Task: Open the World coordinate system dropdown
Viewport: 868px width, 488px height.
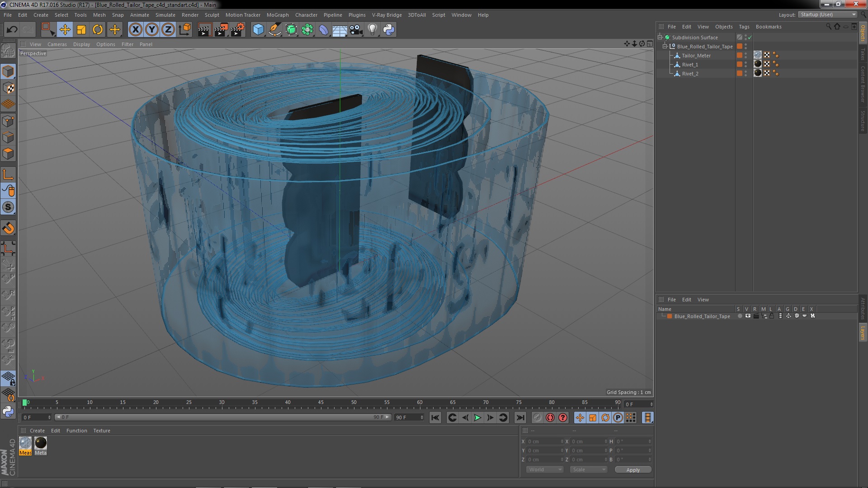Action: pos(544,469)
